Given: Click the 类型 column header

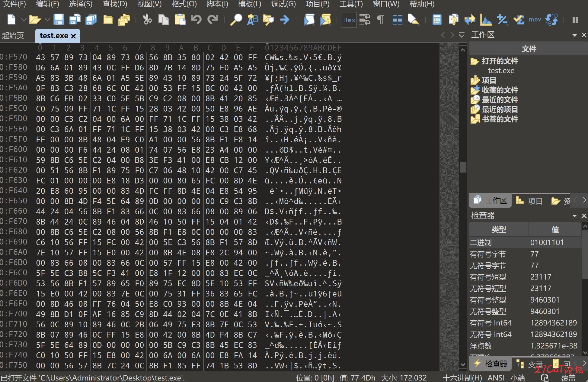Looking at the screenshot, I should 499,230.
